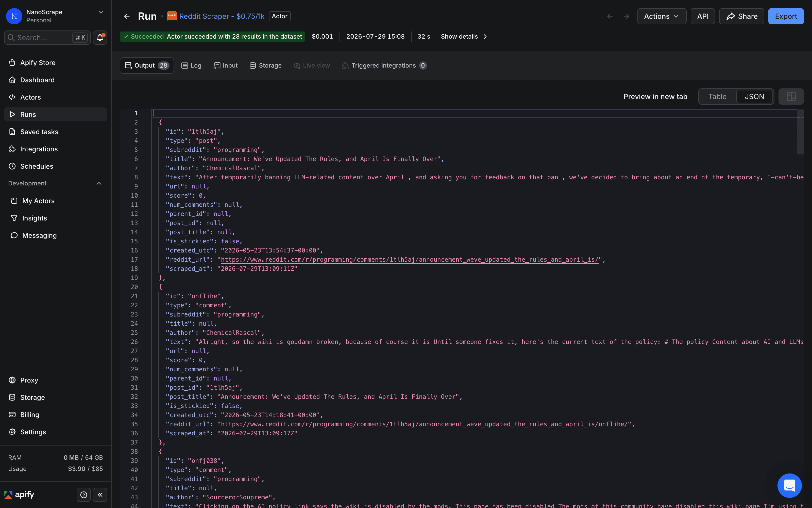812x508 pixels.
Task: Click the Billing card icon
Action: pos(12,415)
